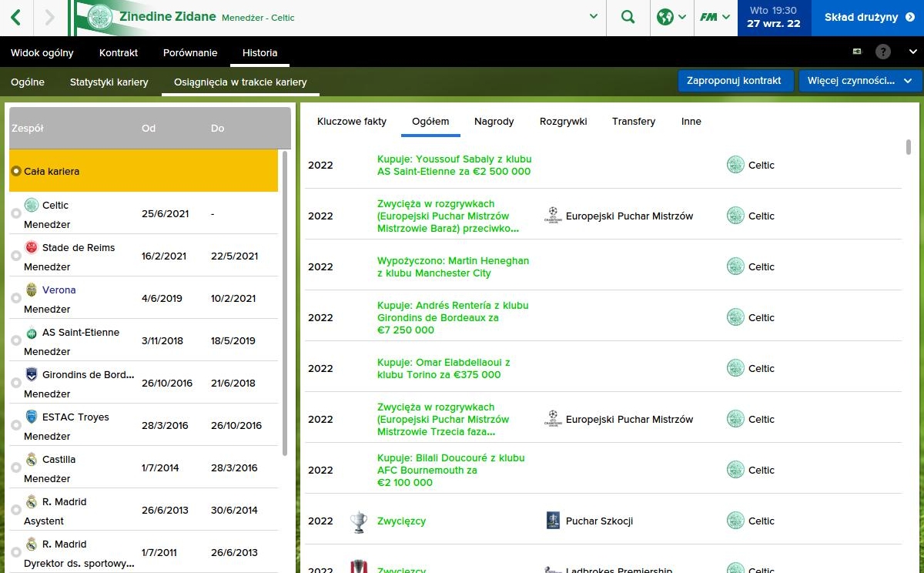Open the Verona club link
Screen dimensions: 924x573
point(59,290)
